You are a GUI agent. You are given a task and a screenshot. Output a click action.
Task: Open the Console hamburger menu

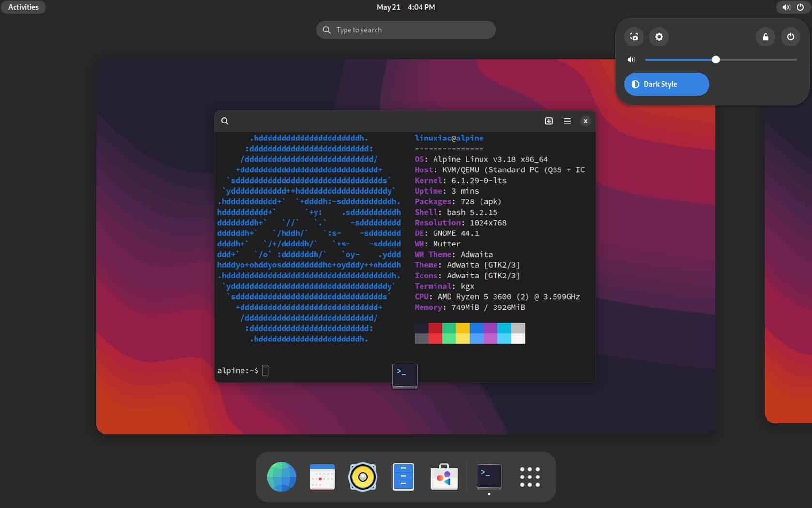click(567, 121)
